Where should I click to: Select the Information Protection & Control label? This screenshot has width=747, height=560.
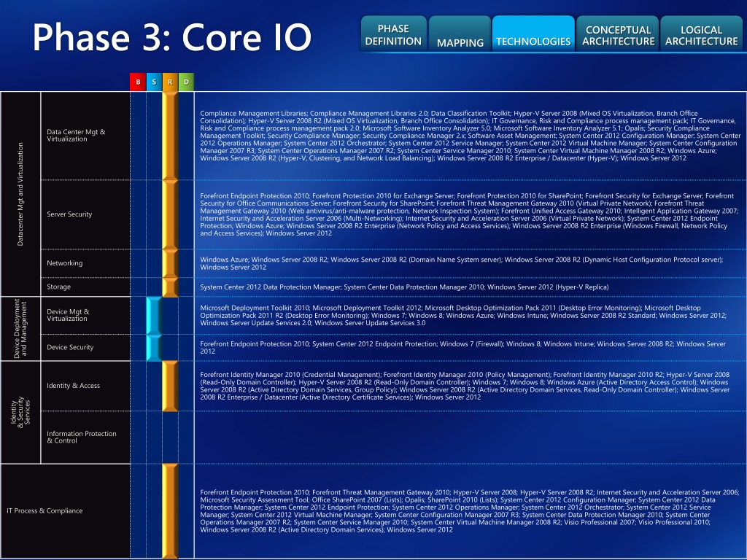coord(82,437)
